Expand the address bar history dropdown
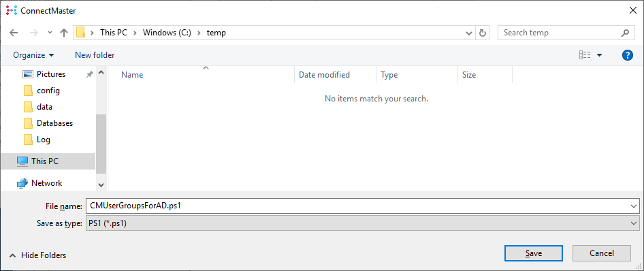Viewport: 644px width, 271px height. click(x=469, y=33)
